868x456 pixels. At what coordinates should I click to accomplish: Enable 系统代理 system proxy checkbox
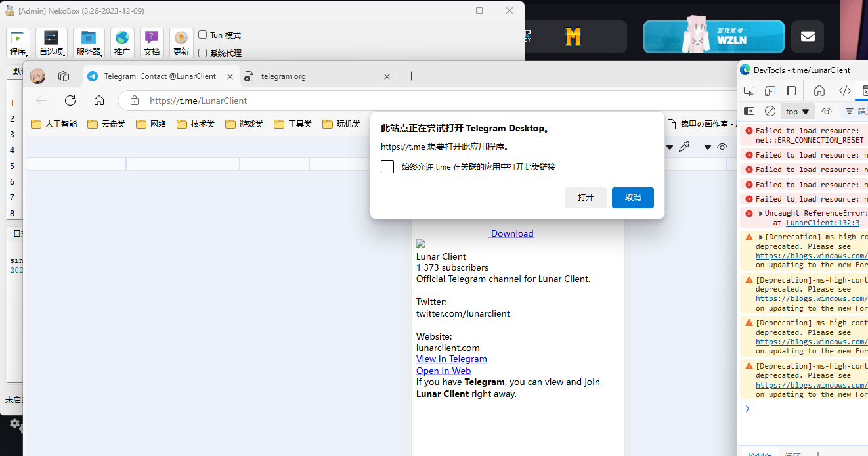tap(203, 53)
